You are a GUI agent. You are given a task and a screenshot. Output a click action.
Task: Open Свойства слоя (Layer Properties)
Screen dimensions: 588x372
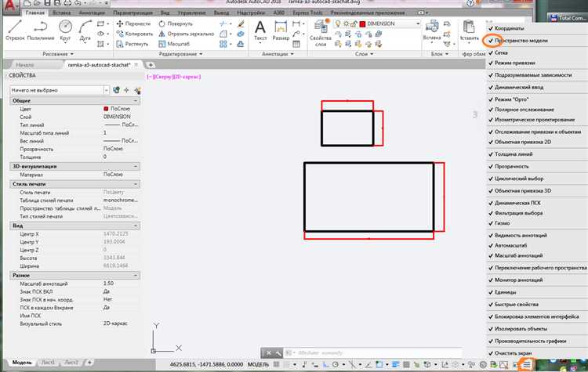click(320, 33)
